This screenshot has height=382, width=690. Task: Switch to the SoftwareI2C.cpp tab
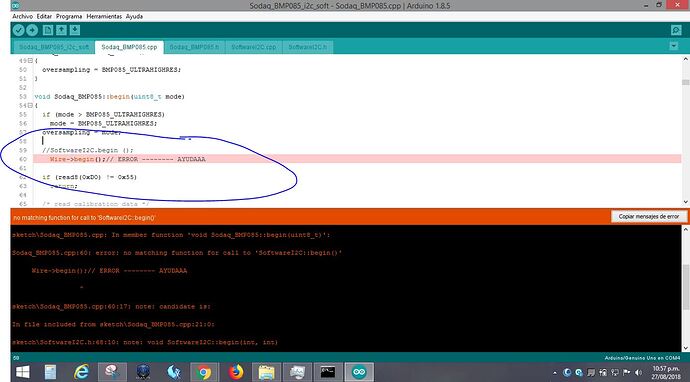point(254,47)
